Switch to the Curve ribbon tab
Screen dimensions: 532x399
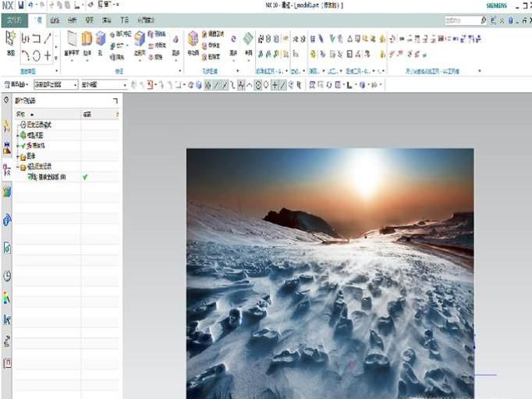[x=55, y=20]
